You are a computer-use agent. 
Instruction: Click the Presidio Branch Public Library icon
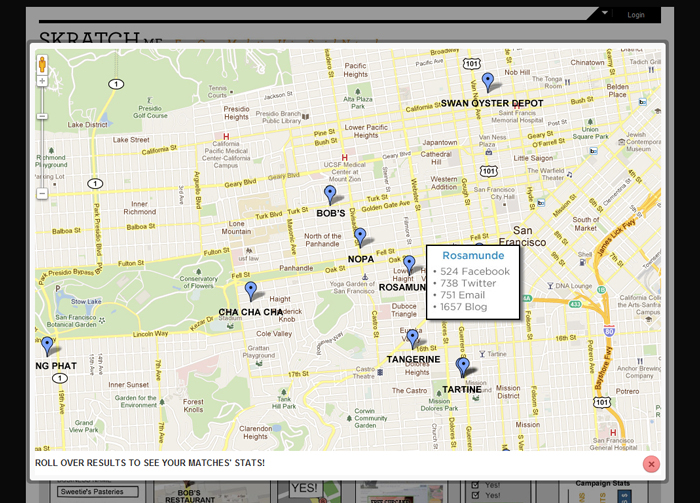click(306, 117)
